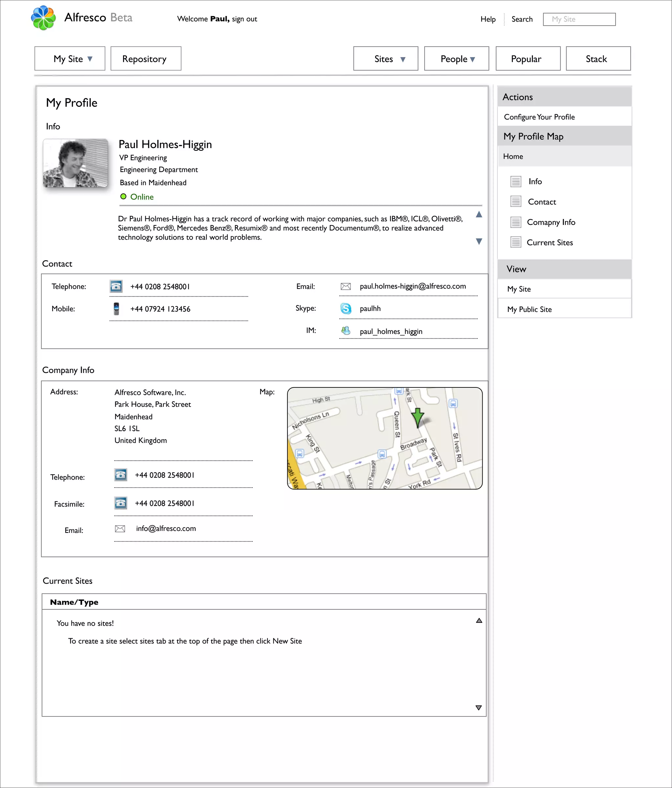
Task: Jump to Current Sites in profile map
Action: pyautogui.click(x=550, y=242)
